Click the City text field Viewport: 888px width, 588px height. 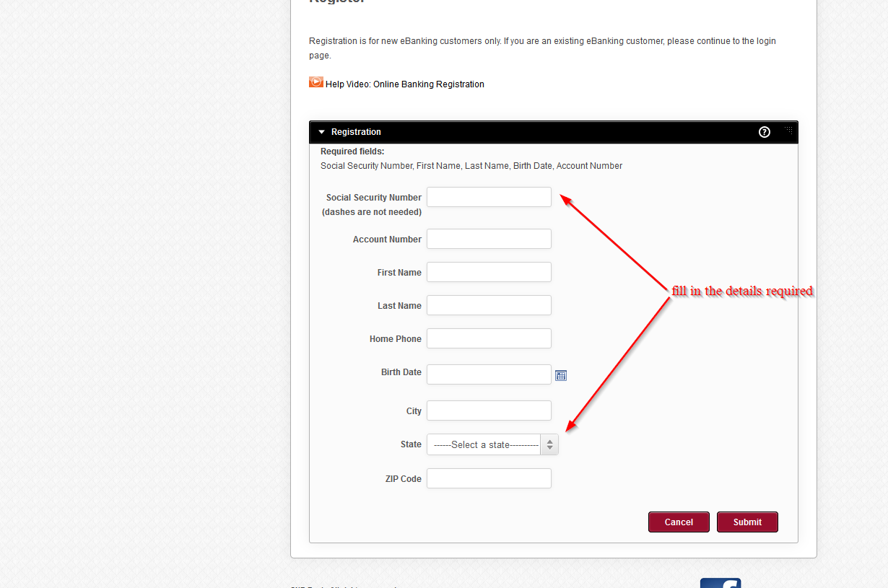(489, 411)
